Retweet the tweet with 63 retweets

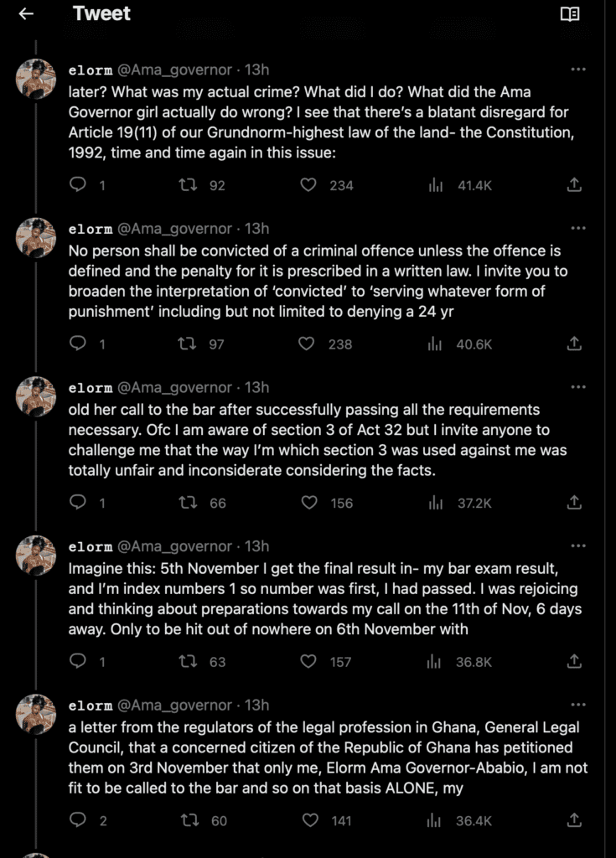[189, 662]
